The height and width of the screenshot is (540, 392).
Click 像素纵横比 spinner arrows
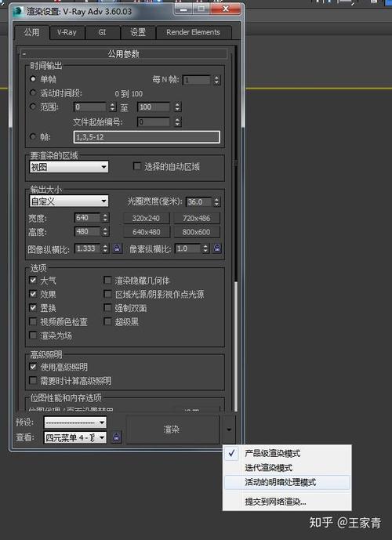point(205,248)
